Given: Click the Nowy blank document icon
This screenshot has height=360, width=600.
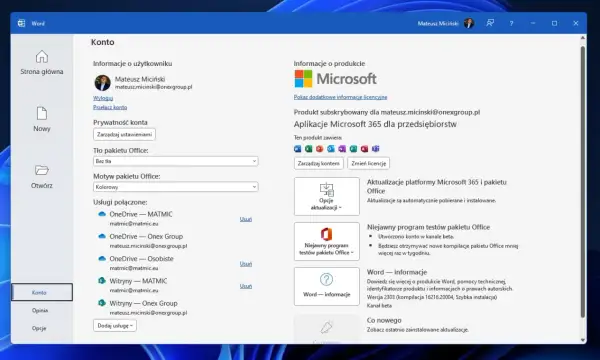Looking at the screenshot, I should 42,113.
